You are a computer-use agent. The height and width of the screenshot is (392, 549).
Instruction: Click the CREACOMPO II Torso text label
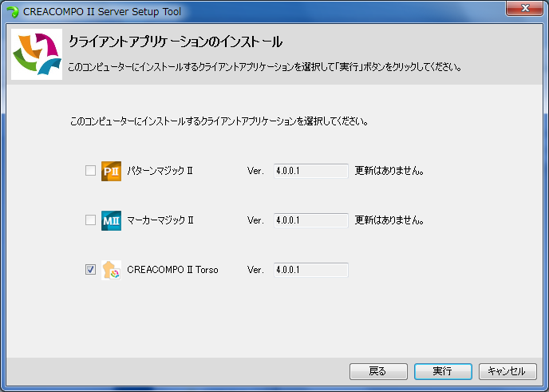[172, 270]
